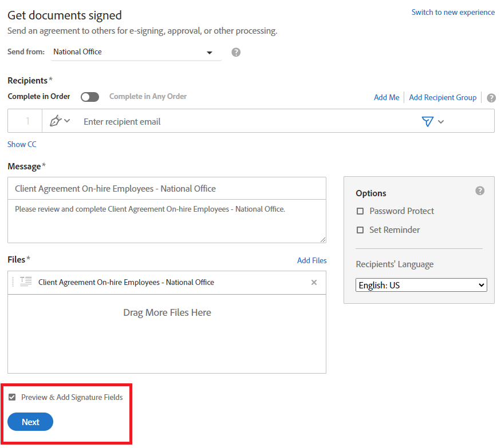The image size is (501, 448).
Task: Click the delivery method paper-plane icon
Action: click(x=427, y=121)
